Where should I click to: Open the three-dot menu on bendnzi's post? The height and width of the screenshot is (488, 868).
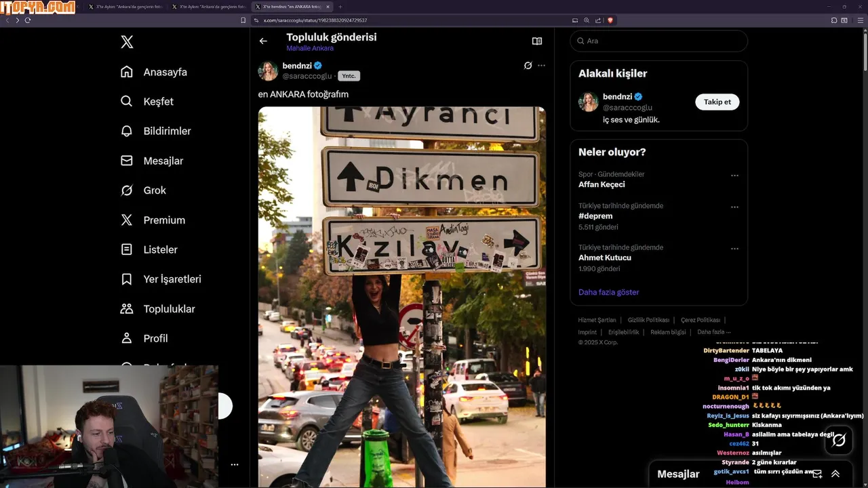pos(541,66)
